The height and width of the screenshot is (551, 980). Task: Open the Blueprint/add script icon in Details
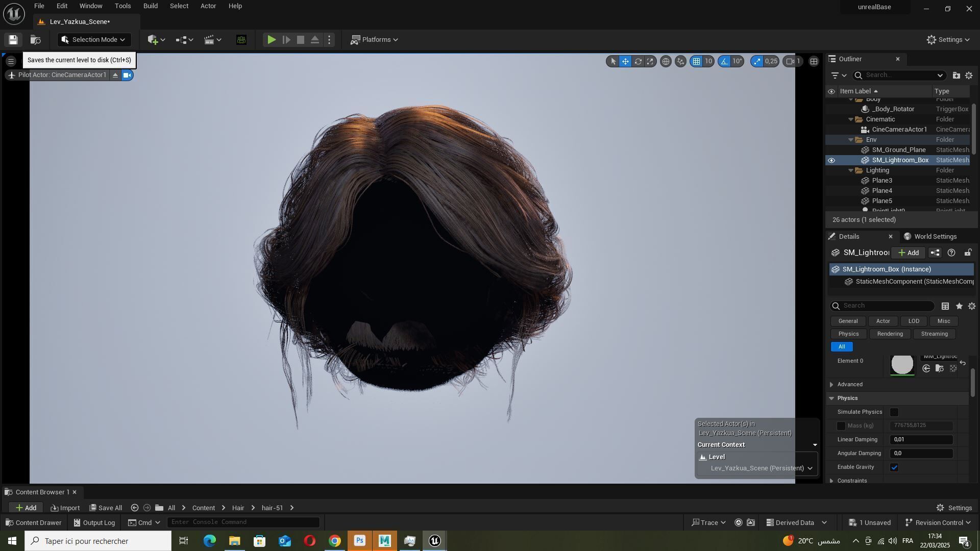[935, 253]
